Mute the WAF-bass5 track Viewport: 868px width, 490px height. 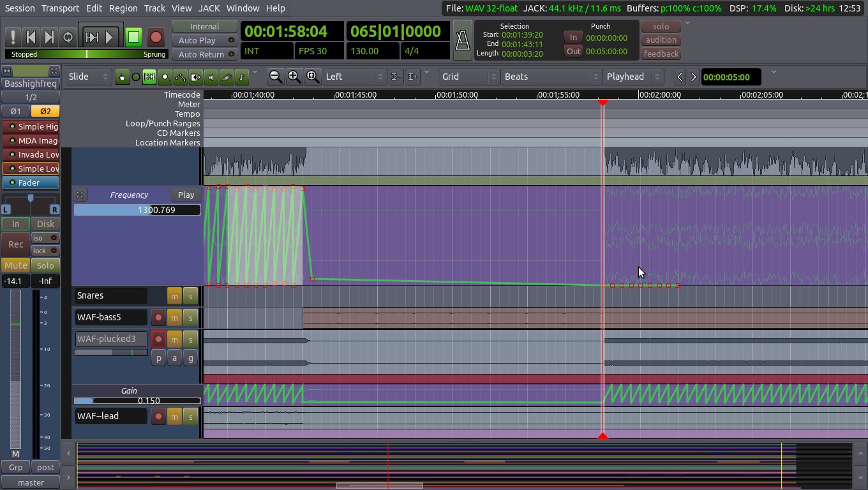coord(174,317)
